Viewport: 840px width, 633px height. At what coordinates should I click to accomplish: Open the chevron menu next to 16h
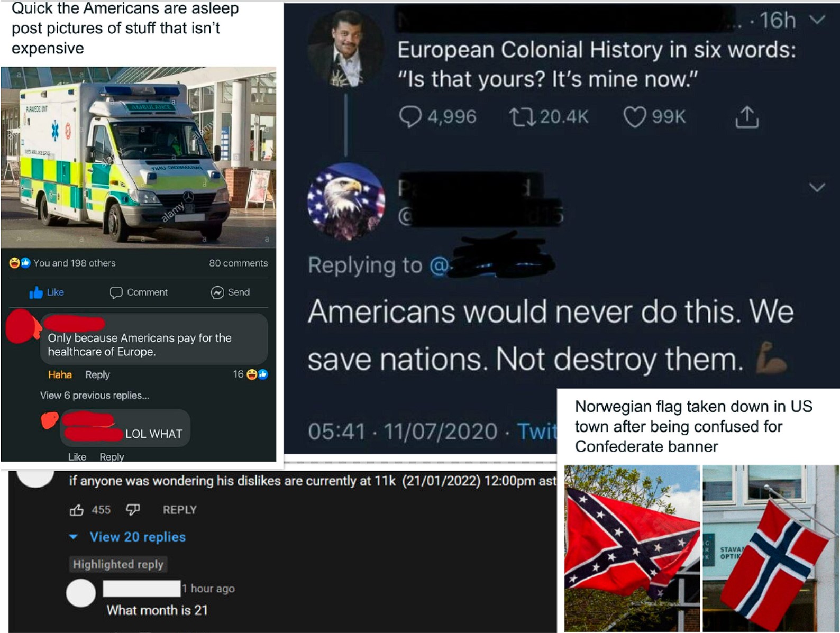coord(817,20)
